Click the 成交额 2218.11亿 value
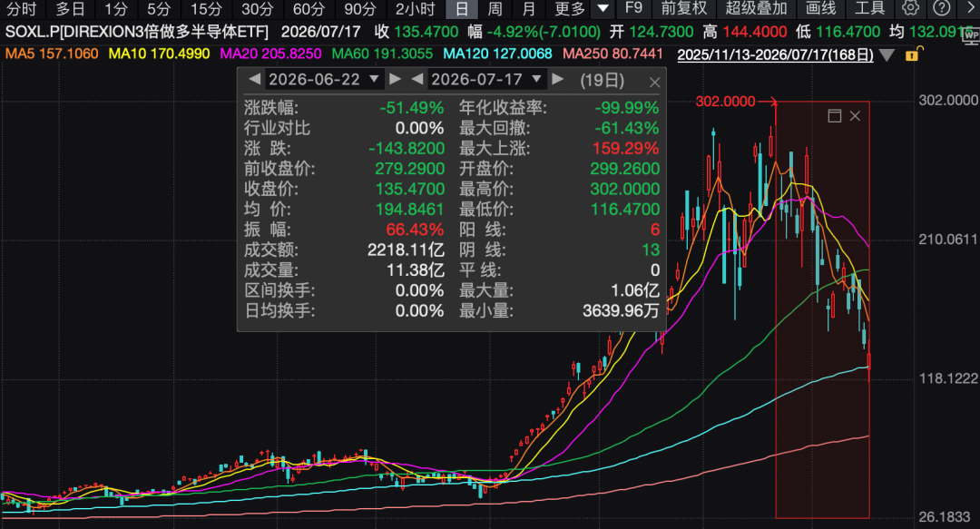Screen dimensions: 980x529 point(406,250)
